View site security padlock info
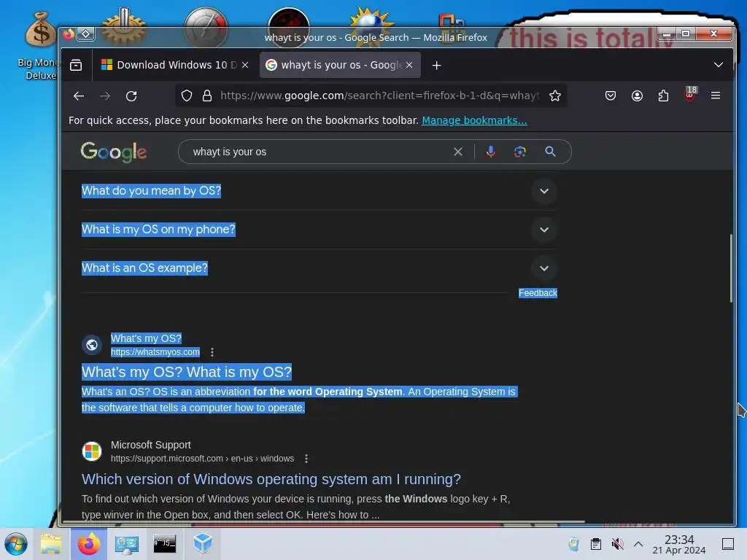The height and width of the screenshot is (560, 747). 206,96
